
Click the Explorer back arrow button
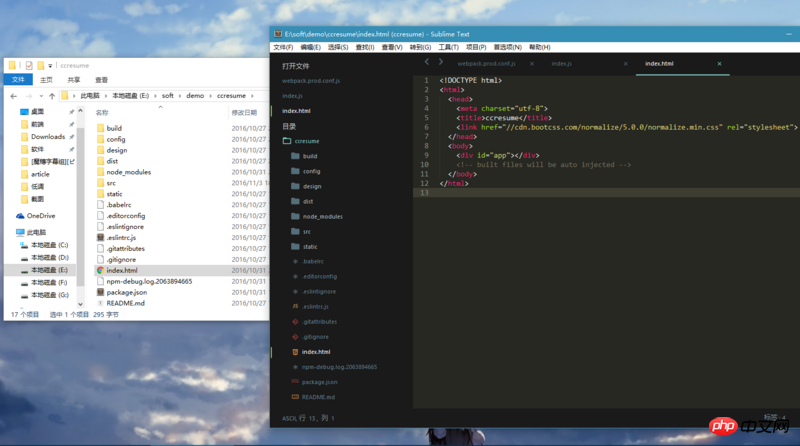click(x=13, y=96)
